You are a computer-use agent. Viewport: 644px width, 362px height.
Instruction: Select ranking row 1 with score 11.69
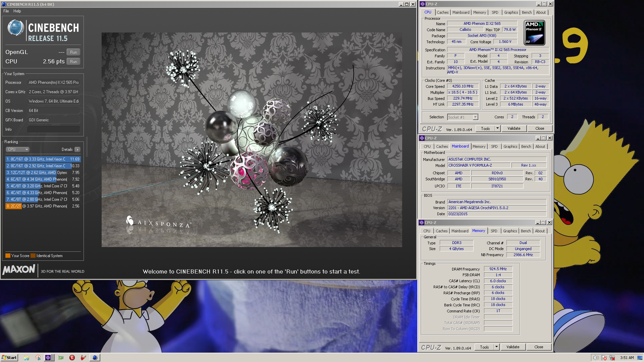(x=43, y=159)
